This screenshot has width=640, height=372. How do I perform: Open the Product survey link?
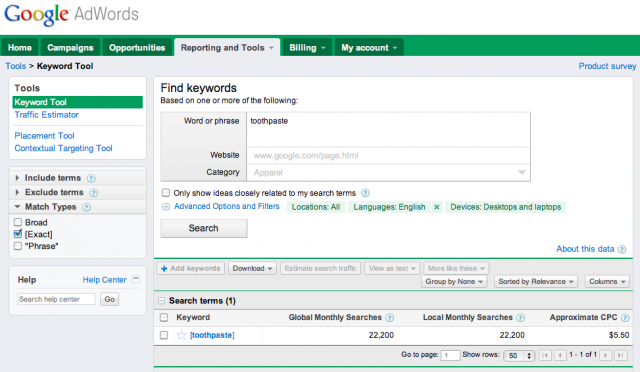tap(607, 66)
